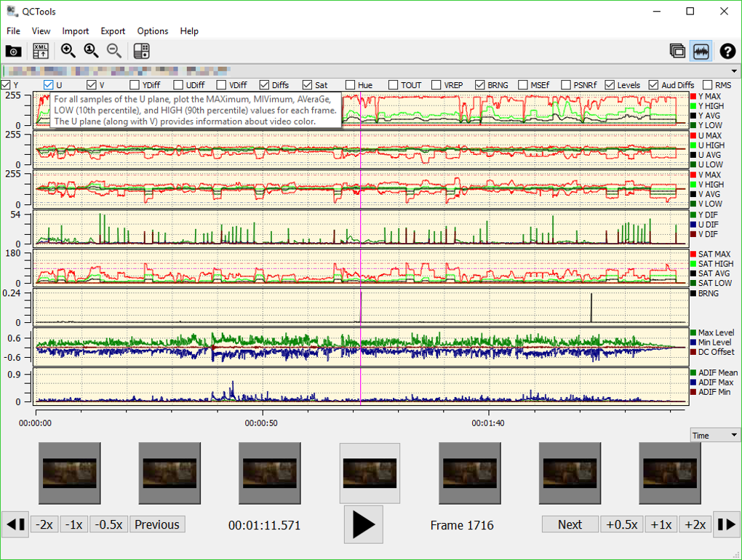This screenshot has height=560, width=742.
Task: Open the Export menu
Action: (x=113, y=31)
